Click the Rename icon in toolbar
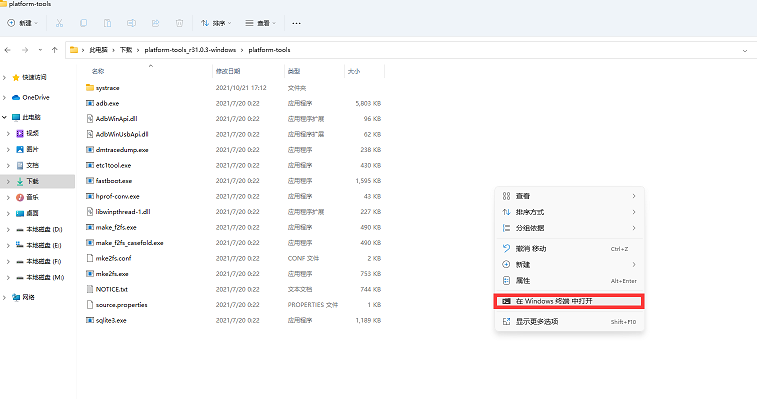The height and width of the screenshot is (399, 757). coord(131,23)
